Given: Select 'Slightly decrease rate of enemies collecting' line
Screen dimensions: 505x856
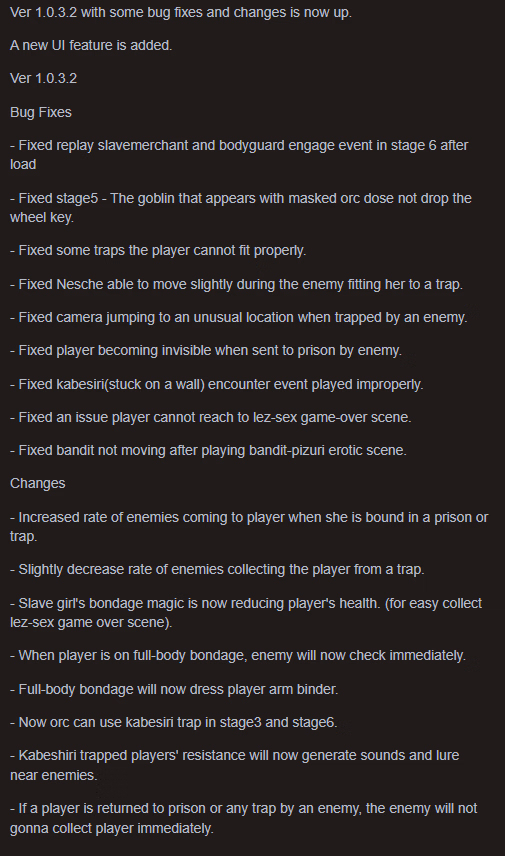Looking at the screenshot, I should click(217, 569).
